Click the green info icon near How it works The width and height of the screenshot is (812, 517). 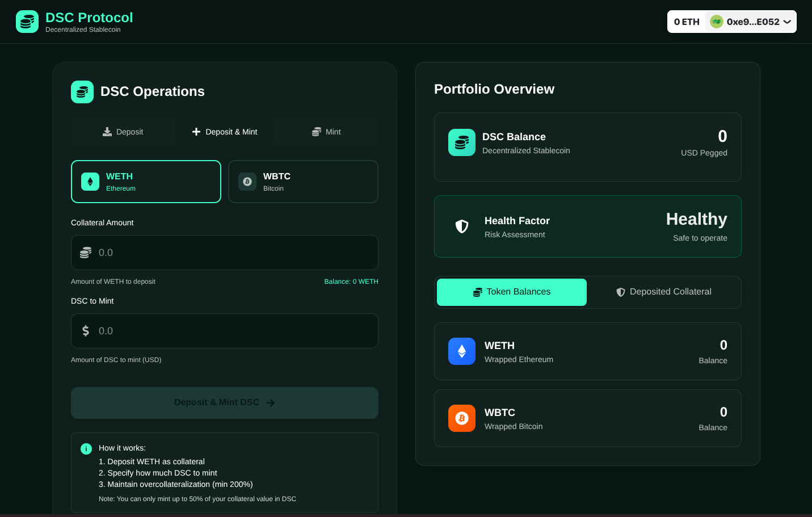(86, 449)
